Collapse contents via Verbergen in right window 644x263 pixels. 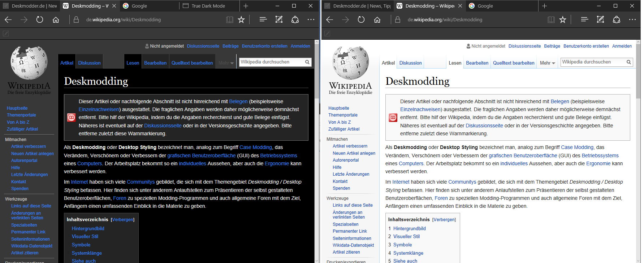(x=444, y=219)
